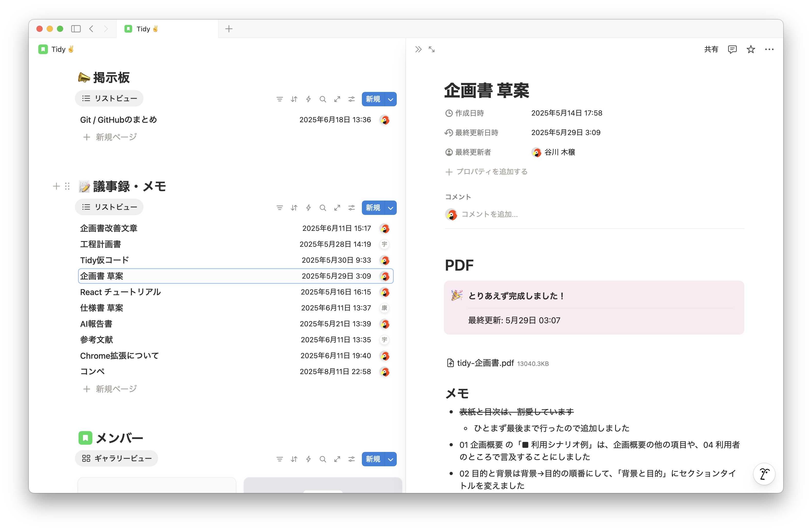Click the automation lightning icon in 掲示板 toolbar
The height and width of the screenshot is (531, 812).
(x=308, y=99)
